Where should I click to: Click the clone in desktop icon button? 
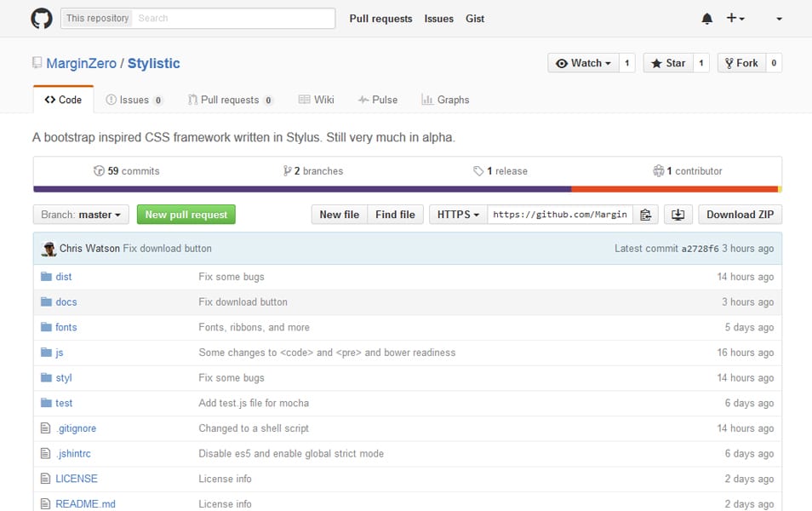tap(678, 215)
